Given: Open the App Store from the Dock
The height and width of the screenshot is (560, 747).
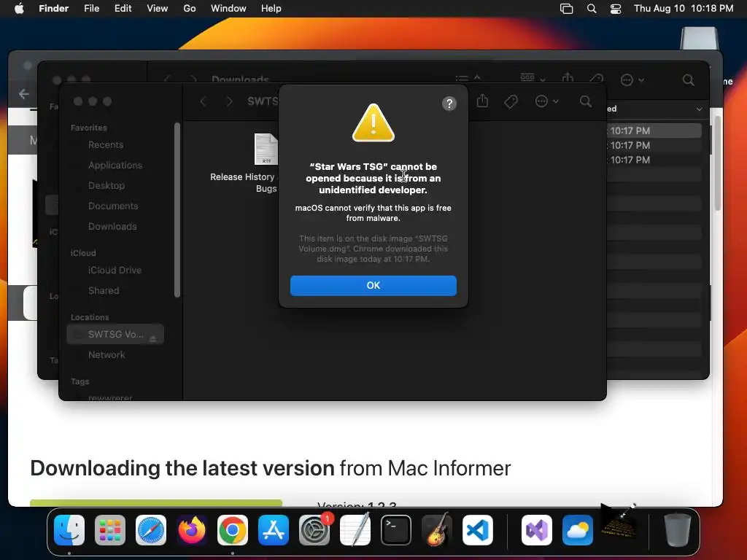Looking at the screenshot, I should tap(274, 530).
